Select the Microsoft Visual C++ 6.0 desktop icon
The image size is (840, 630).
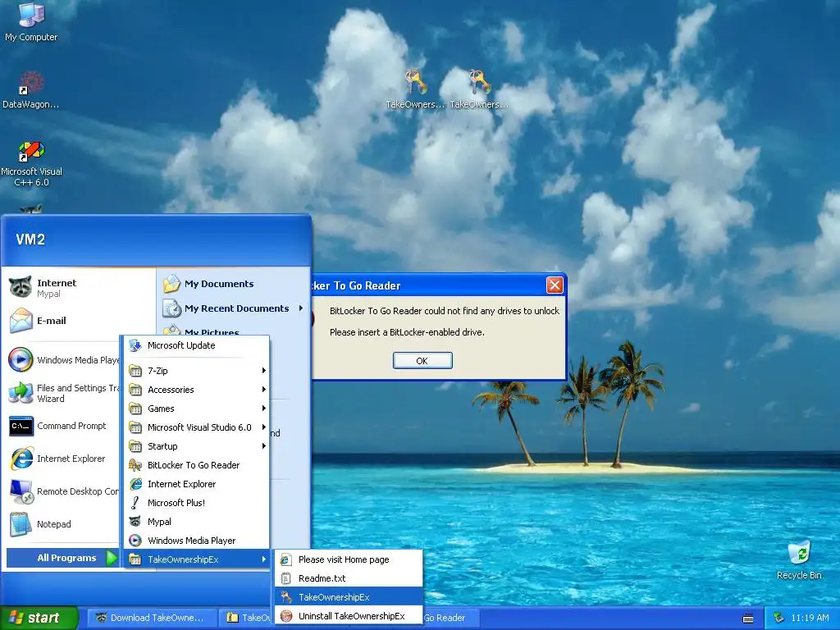coord(31,151)
